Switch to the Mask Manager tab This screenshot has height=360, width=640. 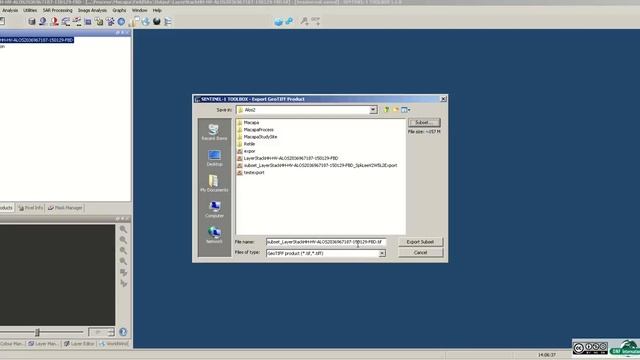(x=65, y=208)
